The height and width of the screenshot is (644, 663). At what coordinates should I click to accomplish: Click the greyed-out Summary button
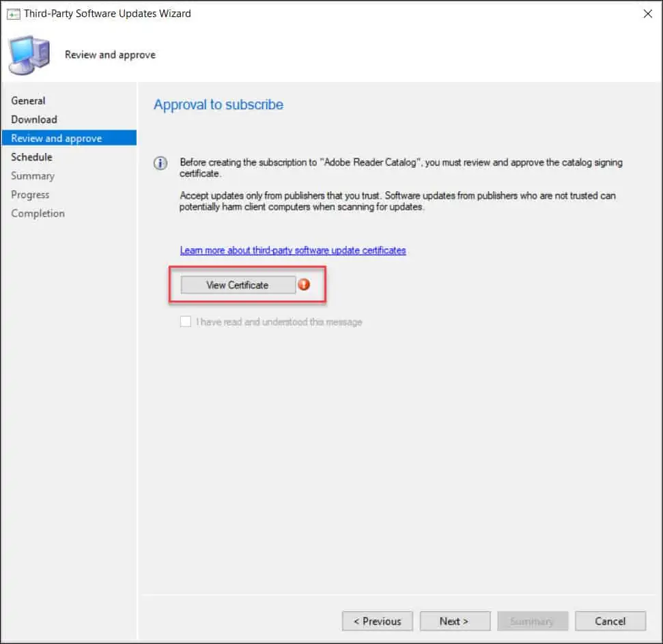(533, 621)
